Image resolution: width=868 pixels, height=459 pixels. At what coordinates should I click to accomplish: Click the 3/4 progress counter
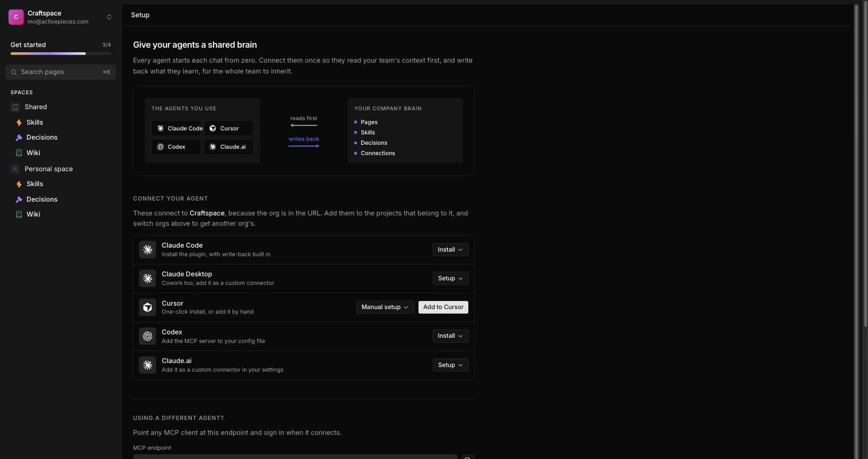tap(107, 45)
